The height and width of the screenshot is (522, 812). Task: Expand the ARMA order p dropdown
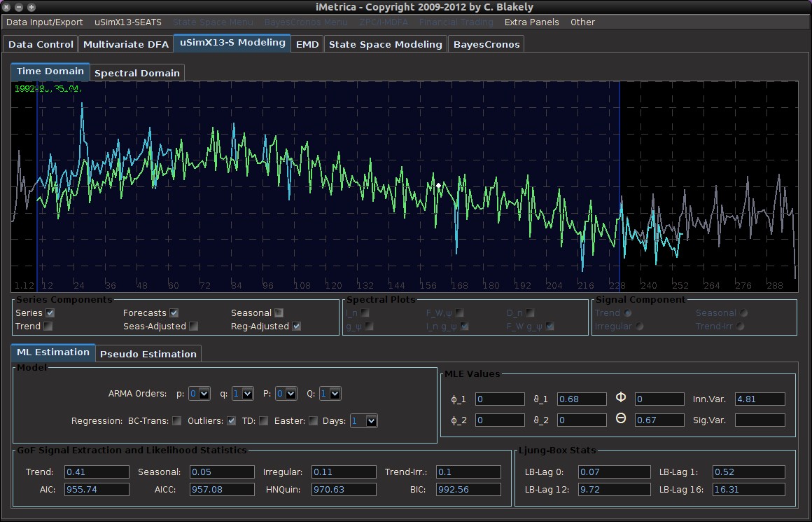[x=199, y=394]
